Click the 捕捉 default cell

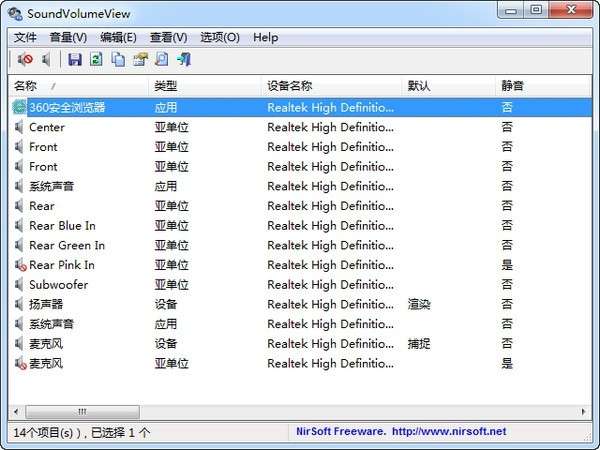click(419, 344)
